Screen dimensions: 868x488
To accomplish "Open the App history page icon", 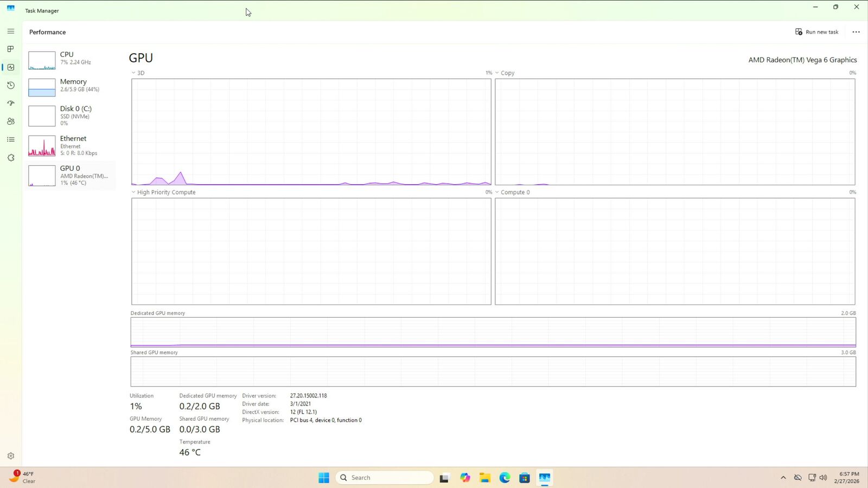I will coord(11,85).
